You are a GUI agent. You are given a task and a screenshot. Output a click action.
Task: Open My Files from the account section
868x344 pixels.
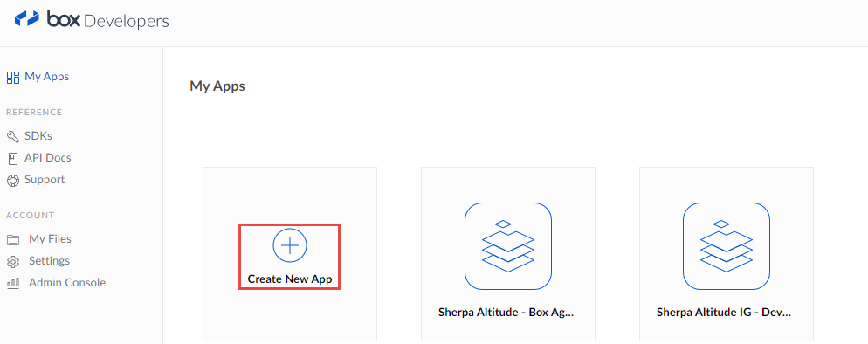pyautogui.click(x=50, y=239)
